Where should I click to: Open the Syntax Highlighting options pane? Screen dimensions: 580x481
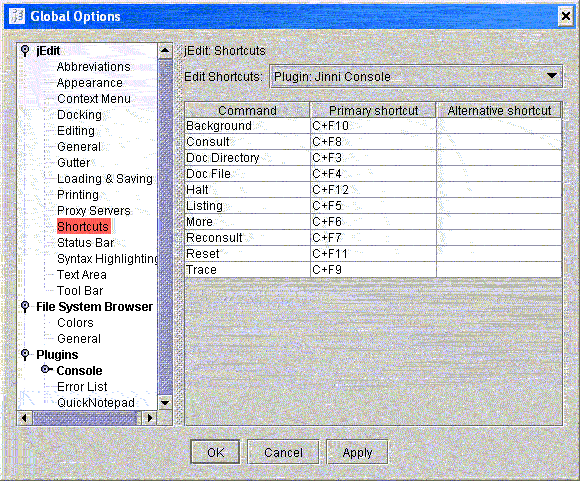108,259
